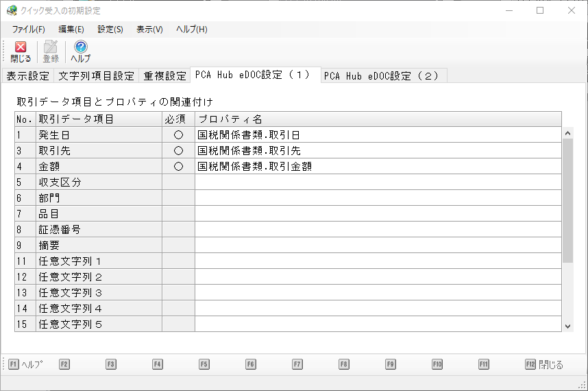Click the 登録 register toolbar icon
Screen dimensions: 588x391
51,47
